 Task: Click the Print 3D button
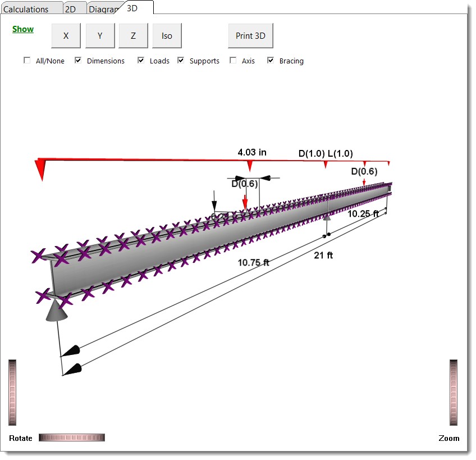250,35
